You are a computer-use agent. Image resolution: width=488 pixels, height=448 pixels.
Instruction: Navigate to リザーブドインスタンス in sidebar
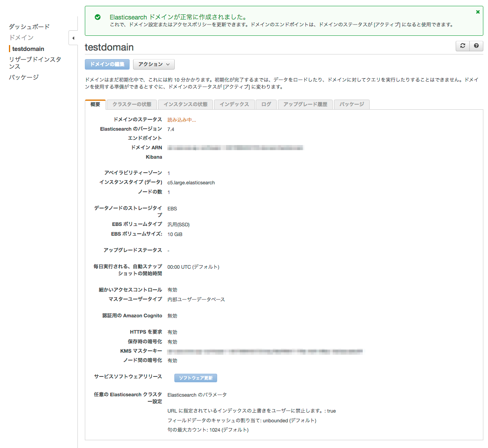(x=35, y=63)
